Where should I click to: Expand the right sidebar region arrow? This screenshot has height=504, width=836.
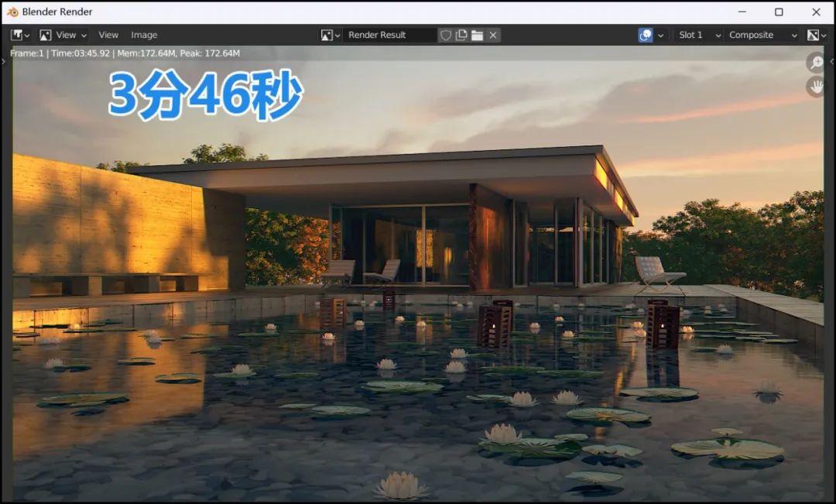[831, 62]
